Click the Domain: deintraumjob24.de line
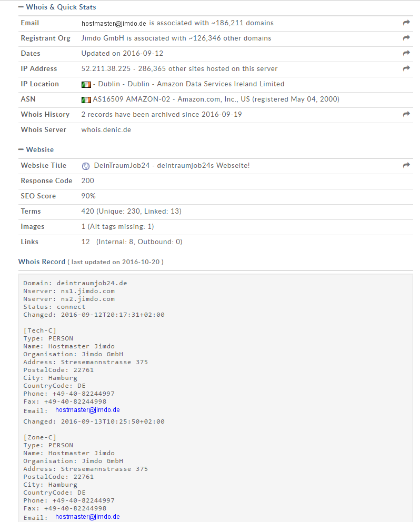The height and width of the screenshot is (522, 420). (x=75, y=283)
